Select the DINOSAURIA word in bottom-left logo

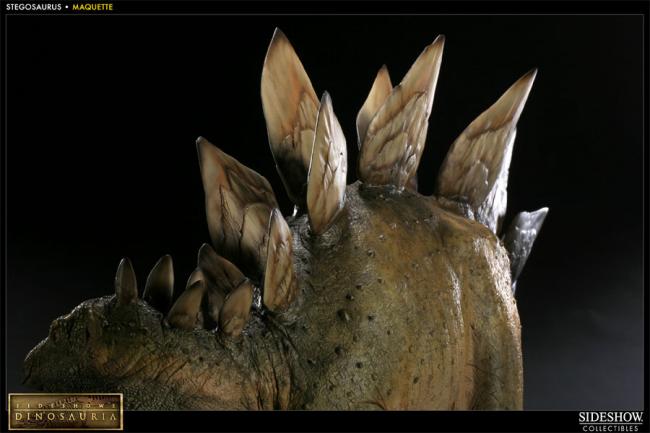(65, 416)
